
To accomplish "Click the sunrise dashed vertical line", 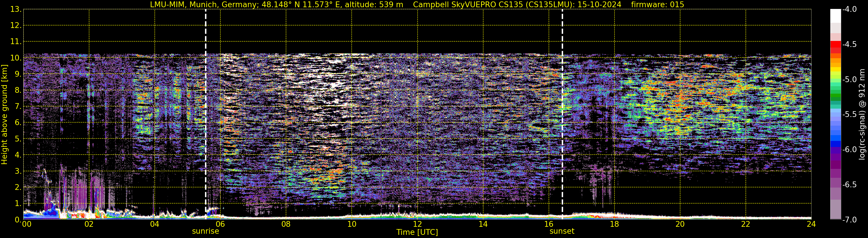I will pos(206,114).
